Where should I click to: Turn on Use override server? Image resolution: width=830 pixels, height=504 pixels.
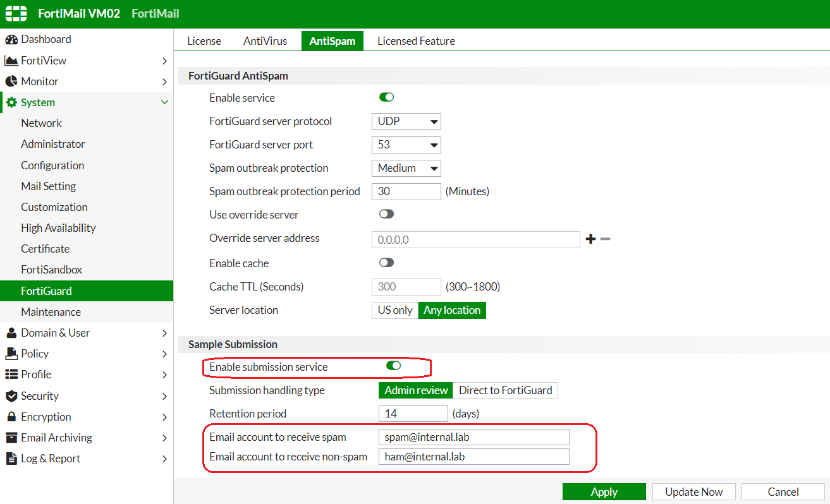(x=386, y=214)
